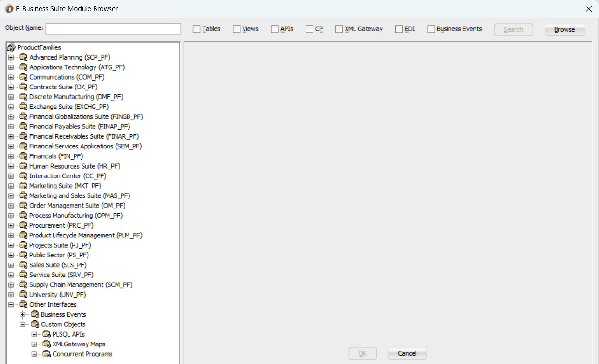Expand the Advanced Planning (SCP_PF) node
The image size is (599, 364).
click(11, 57)
